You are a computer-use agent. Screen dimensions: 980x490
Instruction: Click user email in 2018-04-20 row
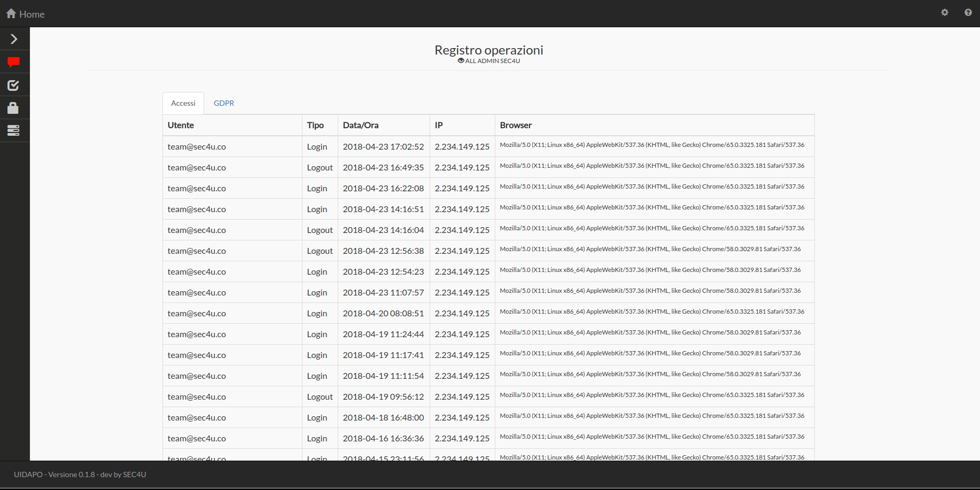(197, 313)
